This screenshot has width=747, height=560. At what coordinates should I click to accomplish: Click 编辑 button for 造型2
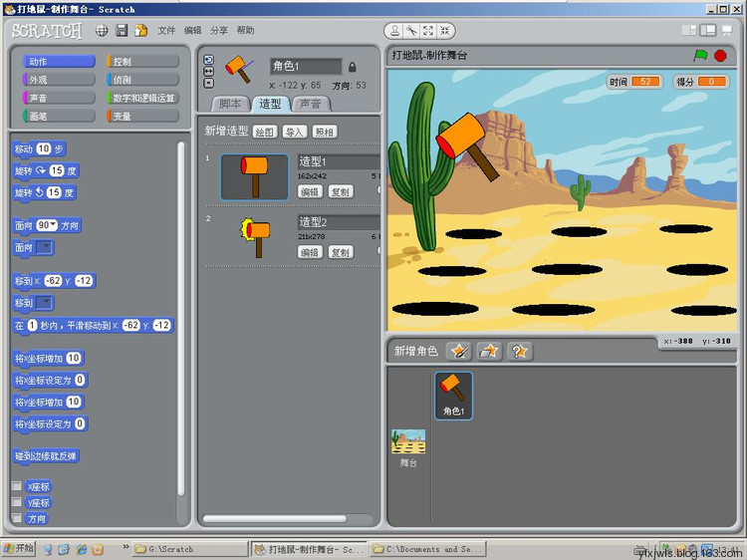pyautogui.click(x=310, y=252)
